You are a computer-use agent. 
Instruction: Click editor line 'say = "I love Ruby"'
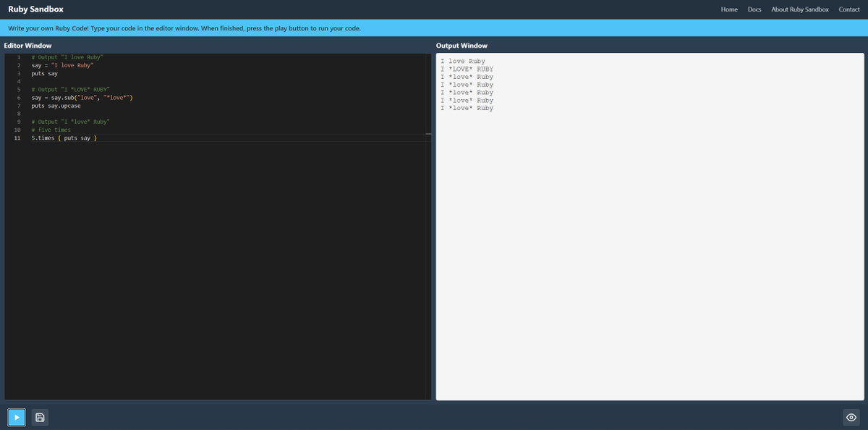pos(62,65)
